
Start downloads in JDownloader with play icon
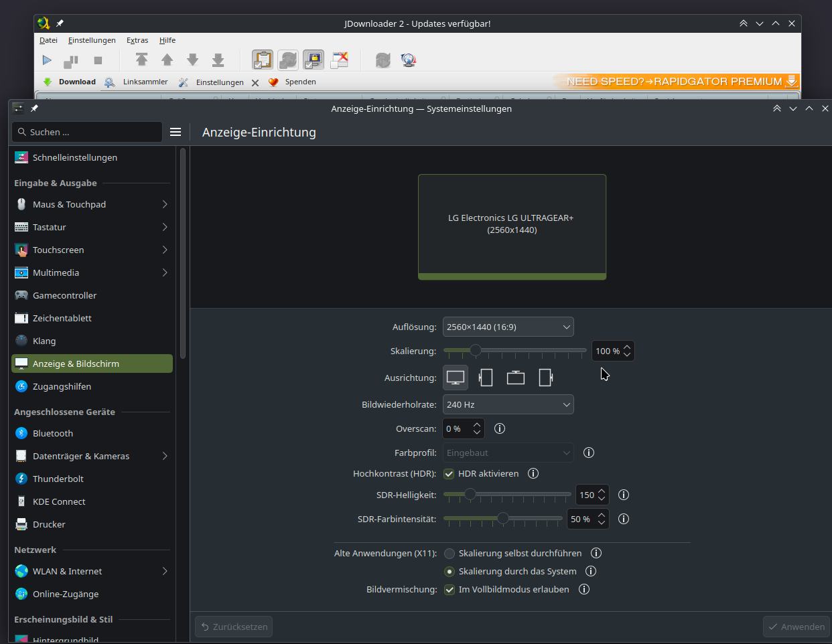pos(47,60)
